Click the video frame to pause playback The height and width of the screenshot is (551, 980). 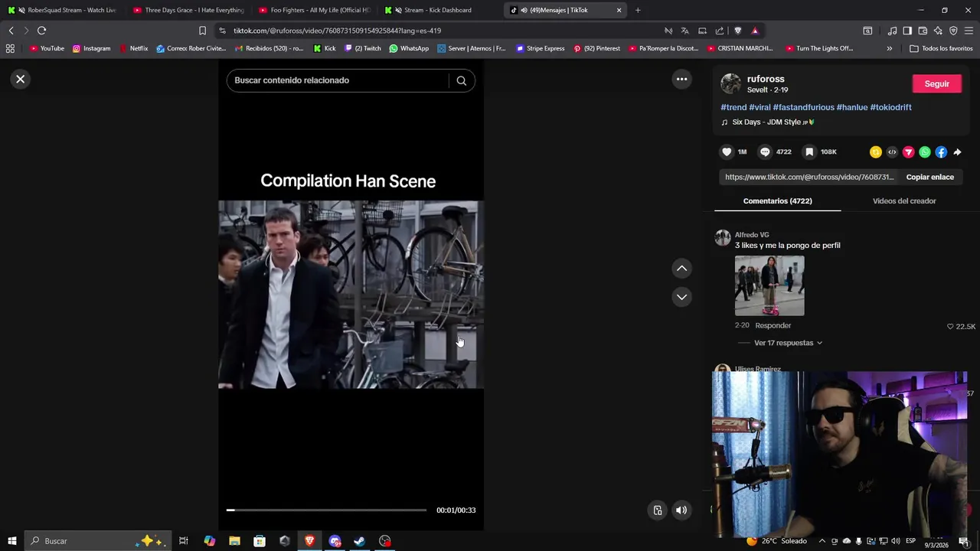[x=351, y=295]
